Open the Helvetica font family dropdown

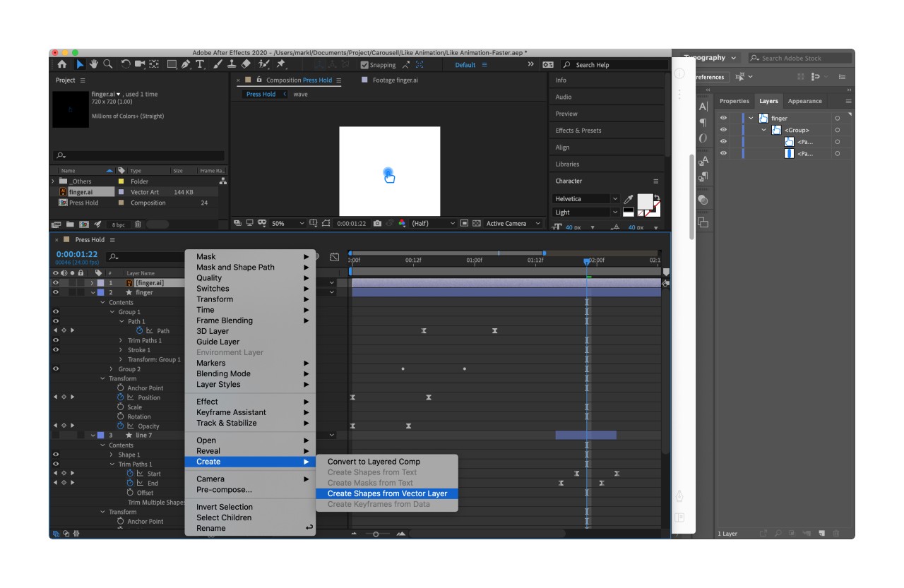click(x=586, y=199)
